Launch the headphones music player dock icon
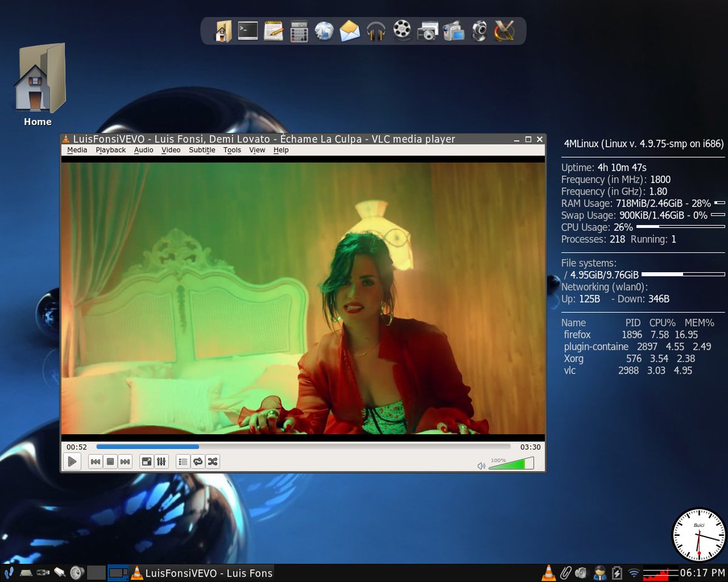 [x=376, y=31]
